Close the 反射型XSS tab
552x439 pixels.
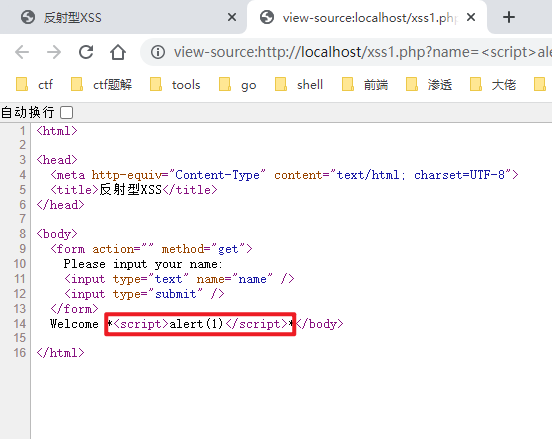pyautogui.click(x=232, y=17)
